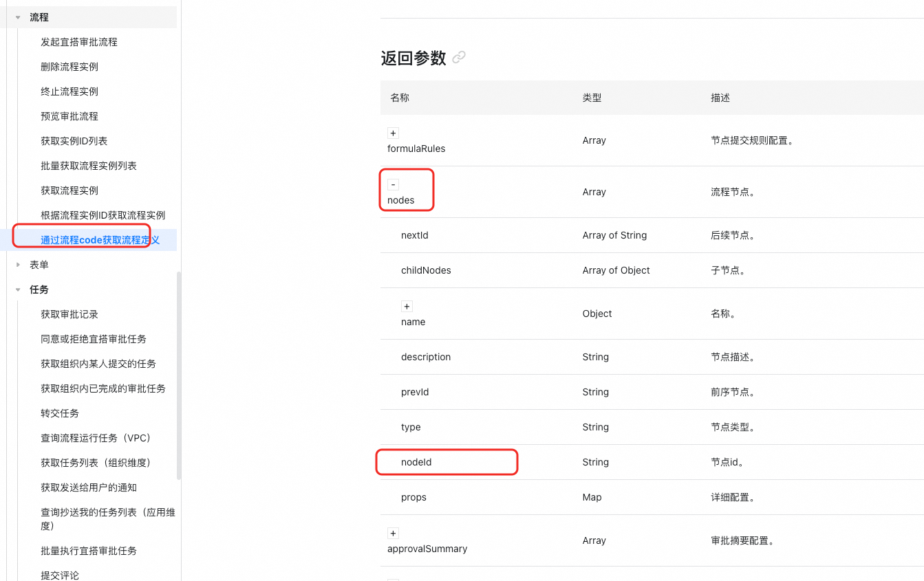This screenshot has width=924, height=581.
Task: Click the Object type cell in name row
Action: pyautogui.click(x=597, y=314)
